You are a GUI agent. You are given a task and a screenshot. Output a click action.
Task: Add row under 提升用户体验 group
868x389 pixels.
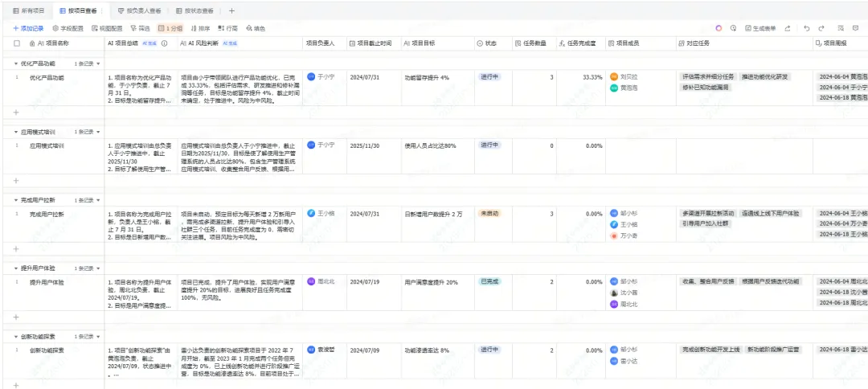point(16,317)
